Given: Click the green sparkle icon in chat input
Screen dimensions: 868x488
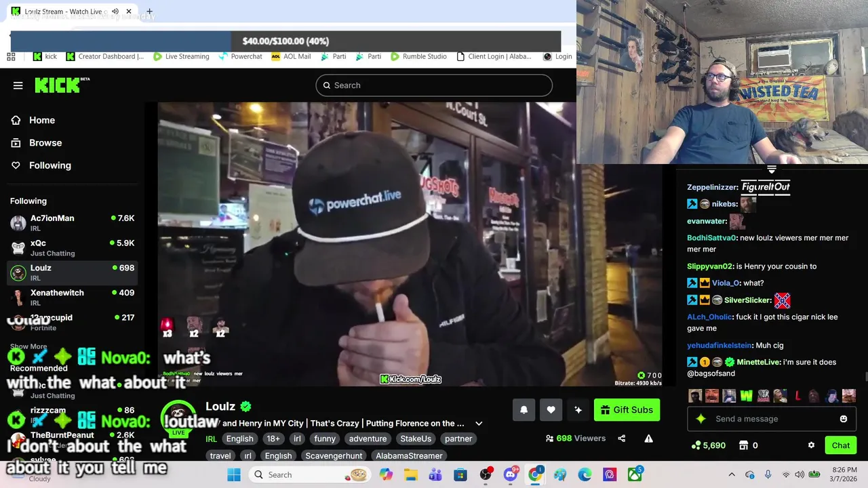Looking at the screenshot, I should (701, 419).
